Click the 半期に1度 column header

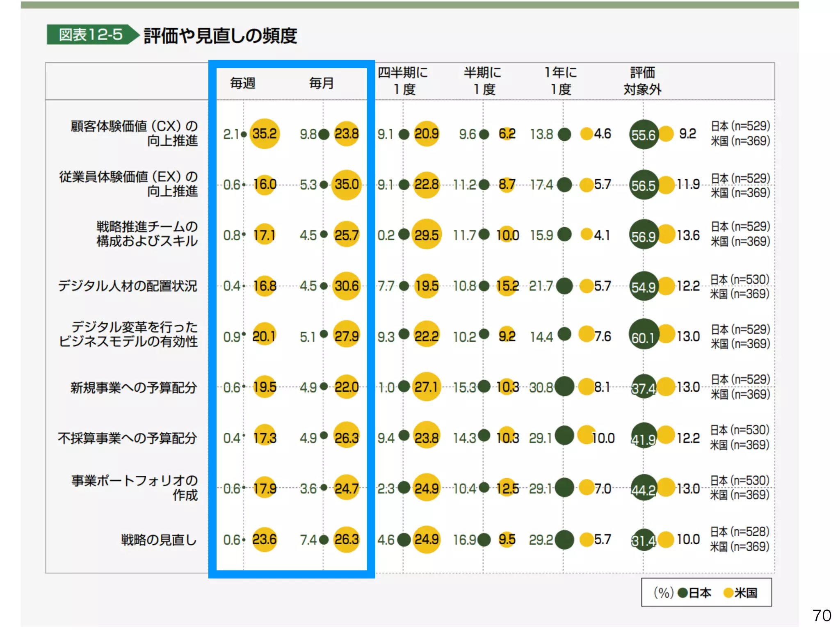click(483, 81)
